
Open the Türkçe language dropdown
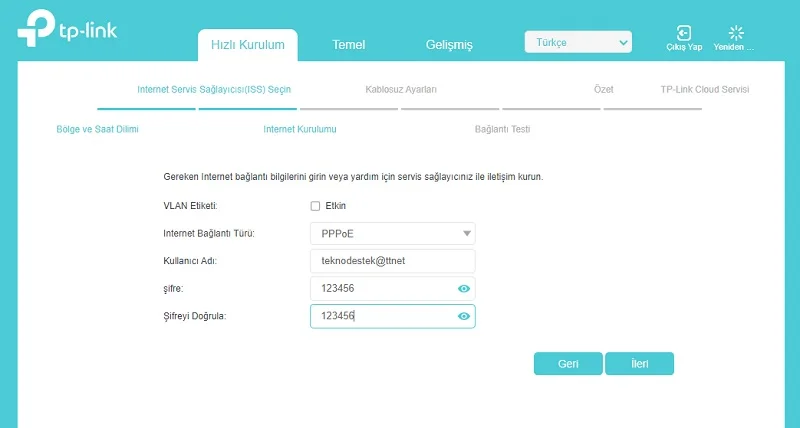point(578,42)
